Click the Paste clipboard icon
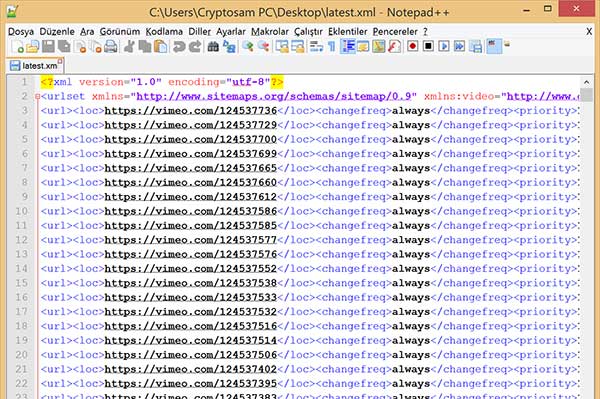Viewport: 600px width, 399px height. pyautogui.click(x=161, y=46)
